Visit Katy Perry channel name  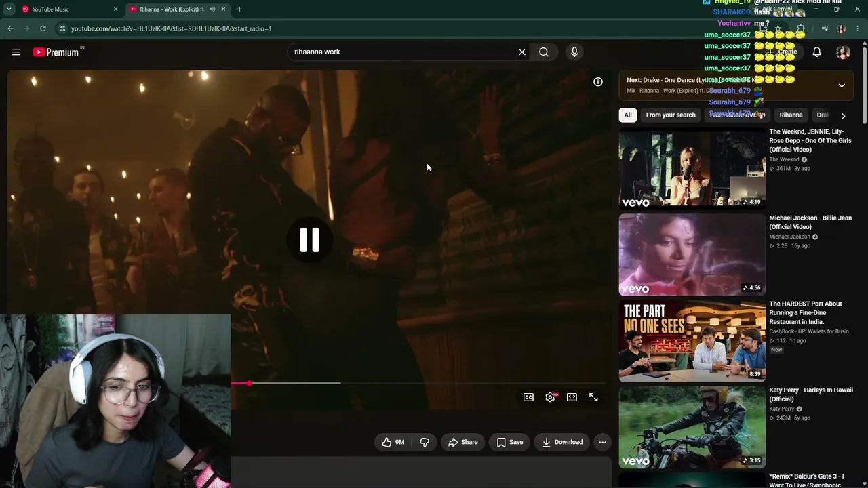coord(781,409)
